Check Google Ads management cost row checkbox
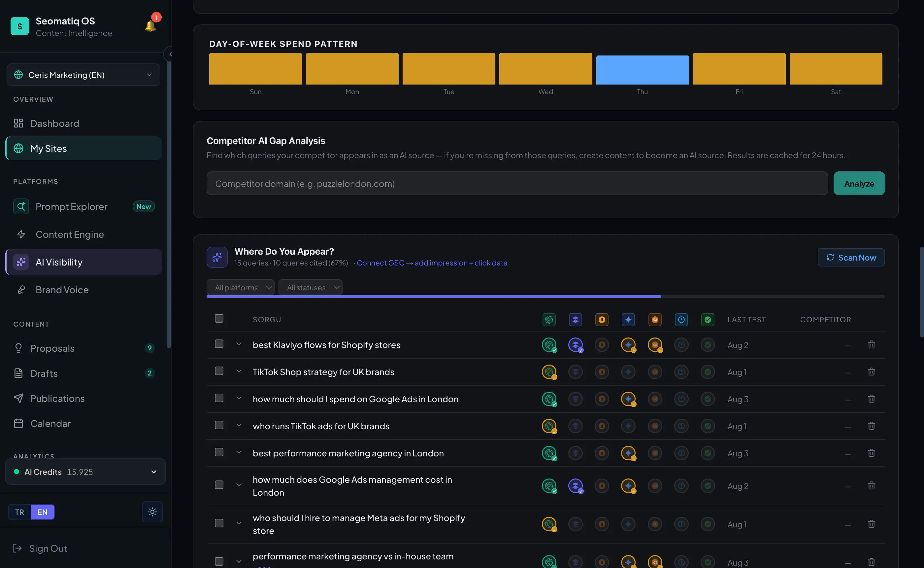The width and height of the screenshot is (924, 568). [x=219, y=485]
